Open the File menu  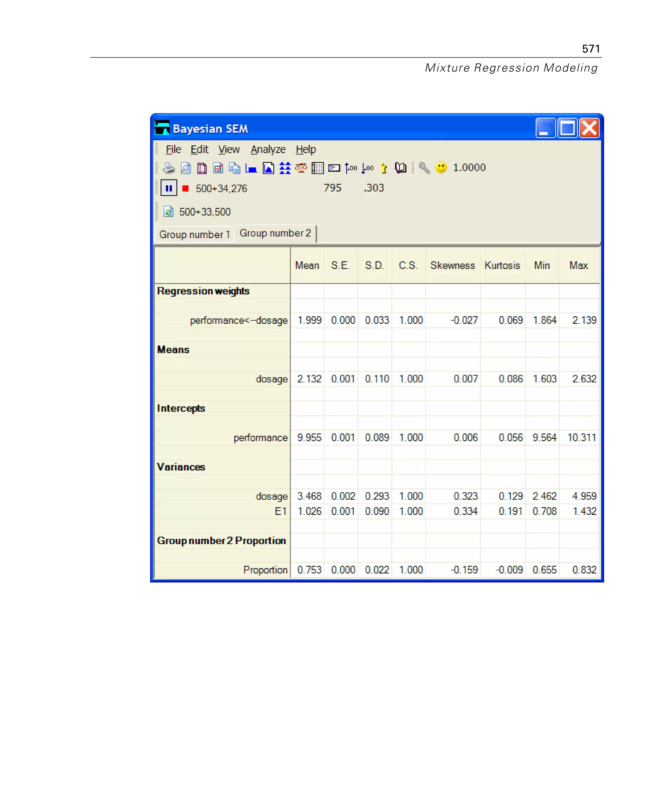[x=174, y=149]
